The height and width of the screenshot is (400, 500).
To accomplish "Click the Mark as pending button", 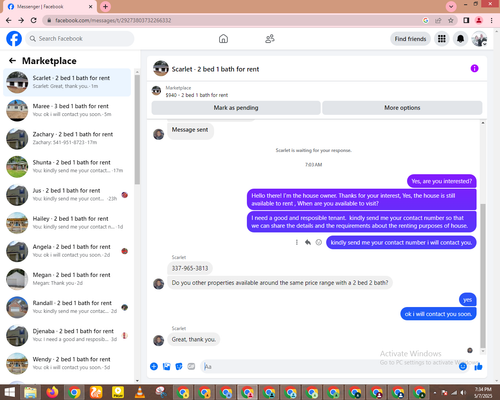I will coord(236,108).
